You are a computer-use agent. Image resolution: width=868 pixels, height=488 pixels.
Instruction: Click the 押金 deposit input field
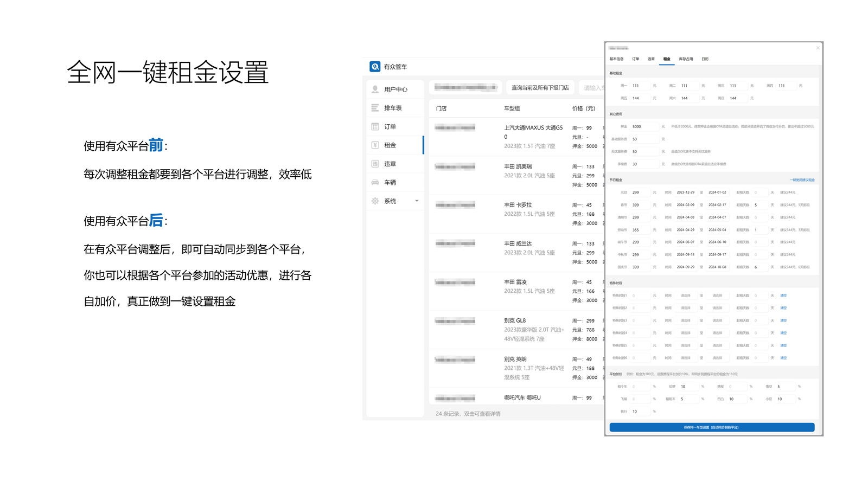643,126
